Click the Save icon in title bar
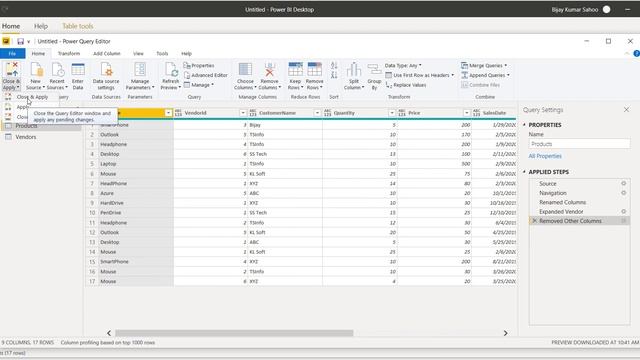This screenshot has height=360, width=640. click(x=20, y=41)
